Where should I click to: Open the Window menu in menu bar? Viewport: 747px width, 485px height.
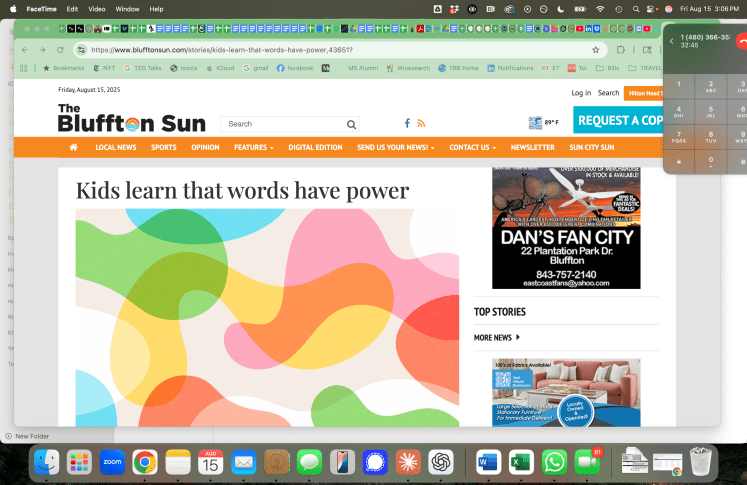click(x=127, y=9)
